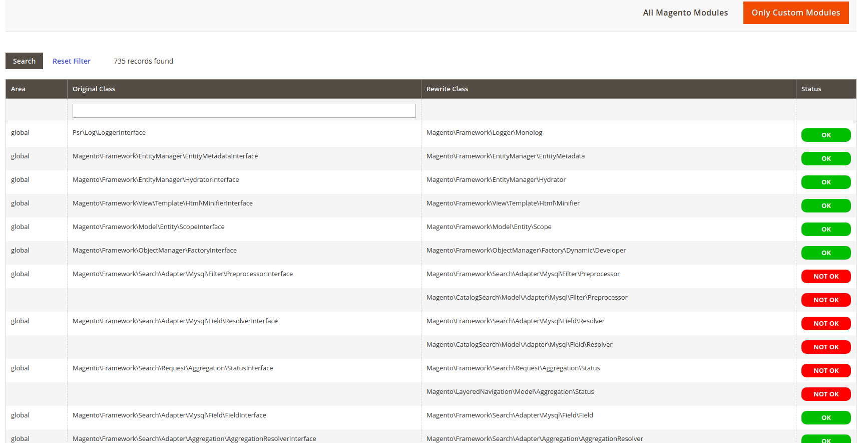Click the Search button
The image size is (868, 443).
coord(24,61)
